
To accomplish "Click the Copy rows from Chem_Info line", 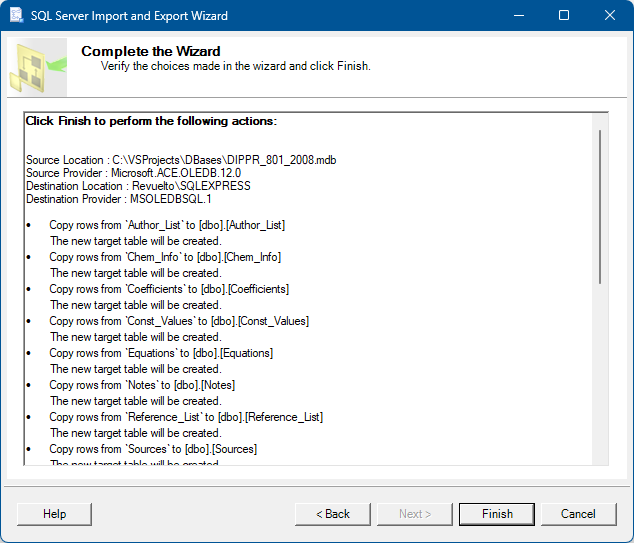I will coord(165,257).
